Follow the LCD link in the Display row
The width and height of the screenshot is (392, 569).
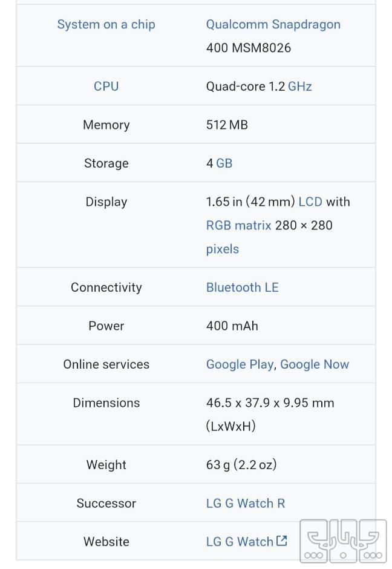310,202
